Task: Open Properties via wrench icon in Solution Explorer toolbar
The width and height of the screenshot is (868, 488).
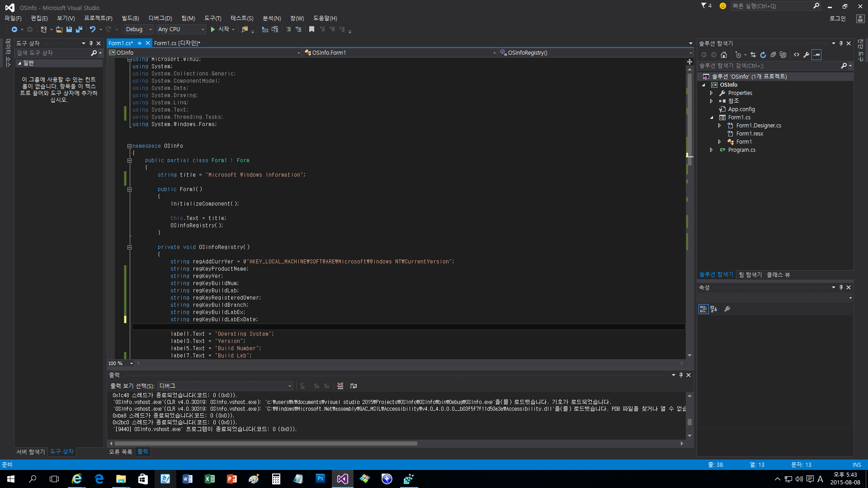Action: 807,55
